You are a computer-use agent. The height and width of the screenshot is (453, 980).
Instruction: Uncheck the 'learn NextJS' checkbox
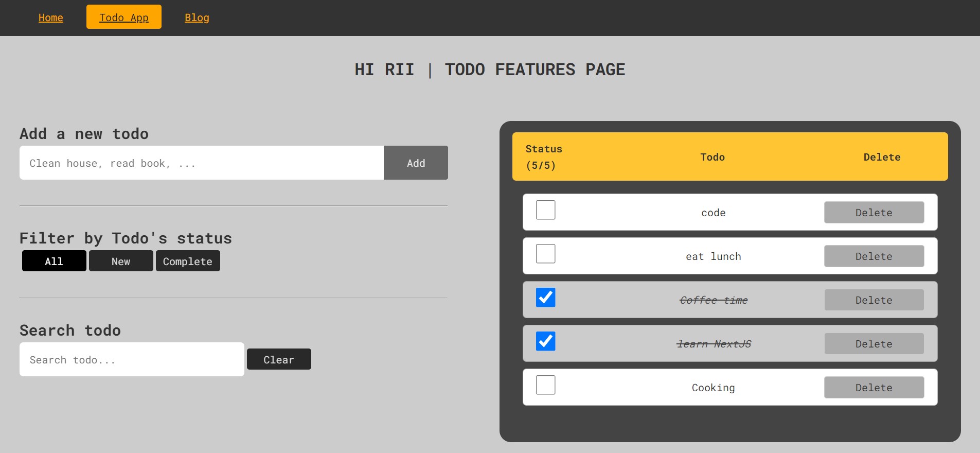tap(545, 341)
